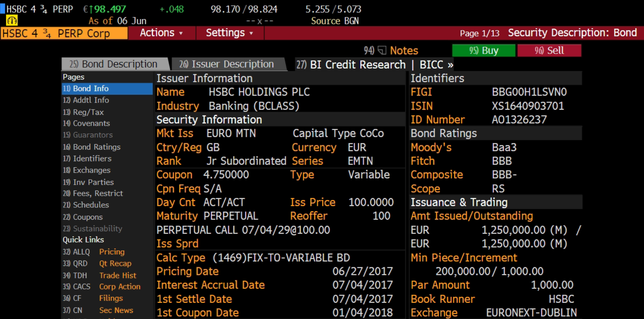Click the issuer name HSBC HOLDINGS PLC

pos(259,92)
